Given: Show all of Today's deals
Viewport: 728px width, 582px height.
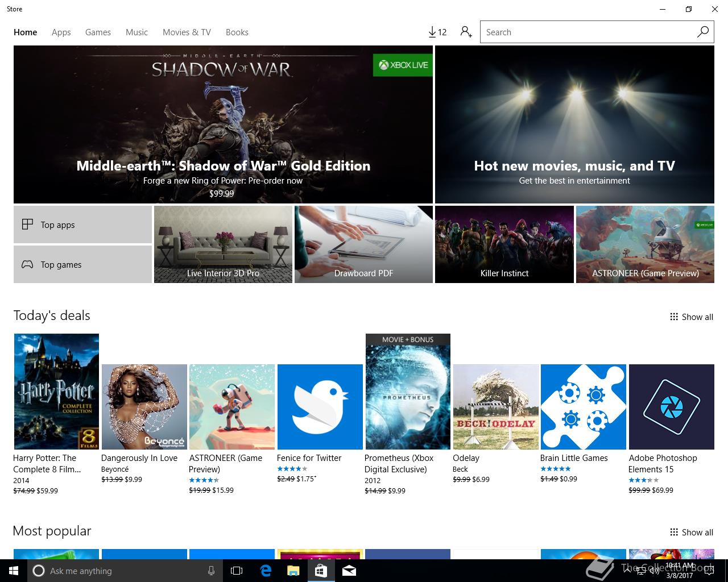Looking at the screenshot, I should coord(691,317).
